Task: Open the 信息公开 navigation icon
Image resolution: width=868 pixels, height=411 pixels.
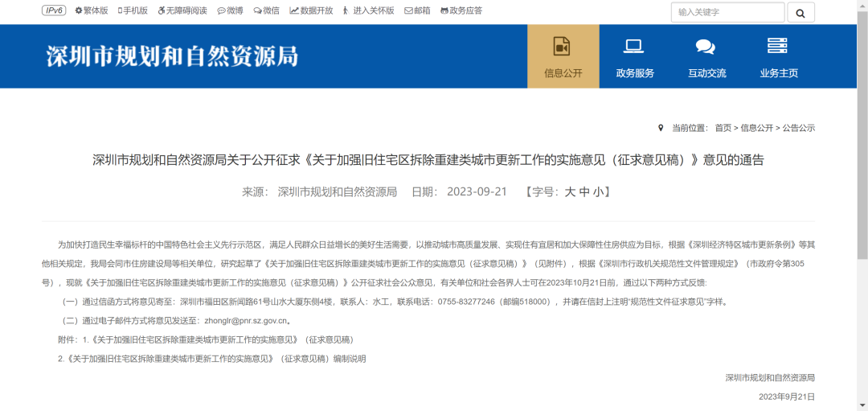Action: [562, 47]
